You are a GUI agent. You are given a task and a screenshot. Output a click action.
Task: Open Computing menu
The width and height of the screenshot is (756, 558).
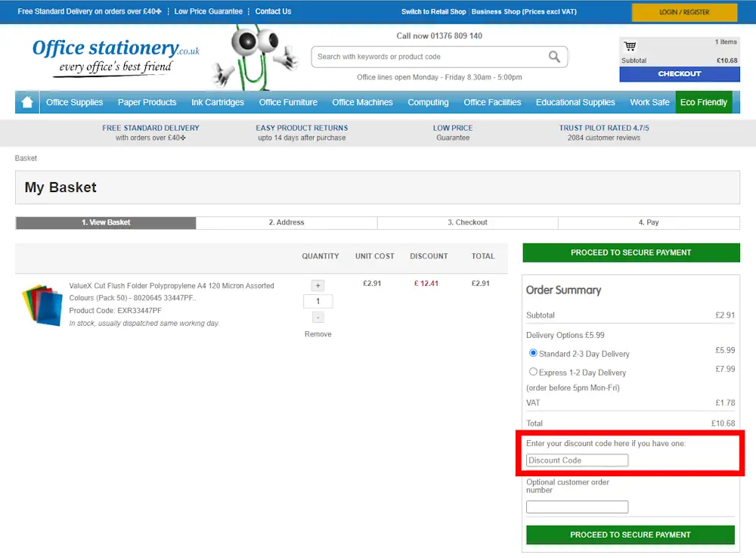point(428,102)
